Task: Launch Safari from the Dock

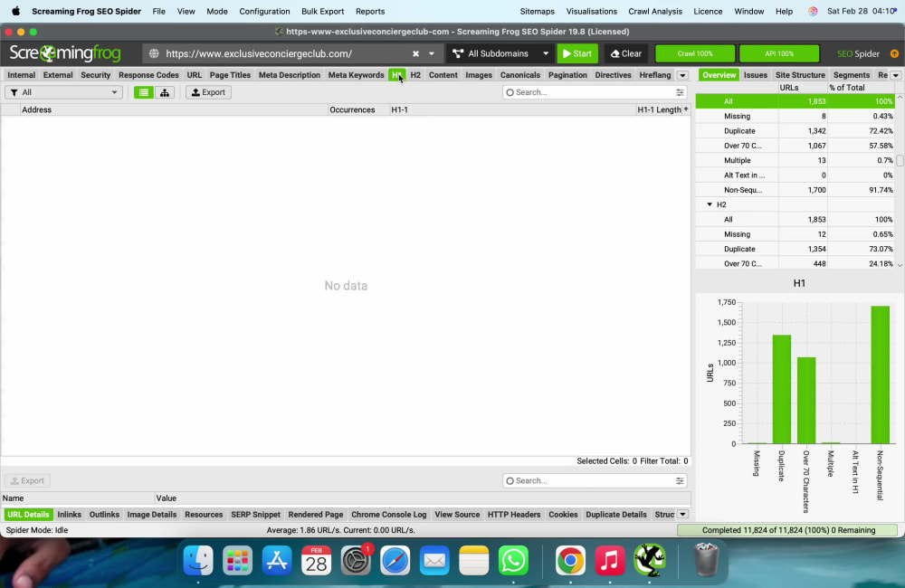Action: pos(395,560)
